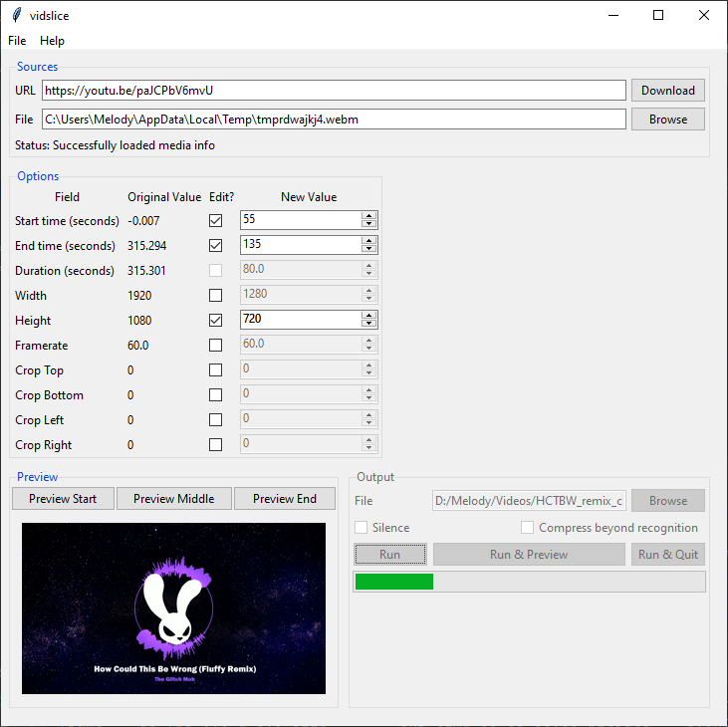Viewport: 728px width, 727px height.
Task: Decrease Start time with down arrow
Action: click(368, 224)
